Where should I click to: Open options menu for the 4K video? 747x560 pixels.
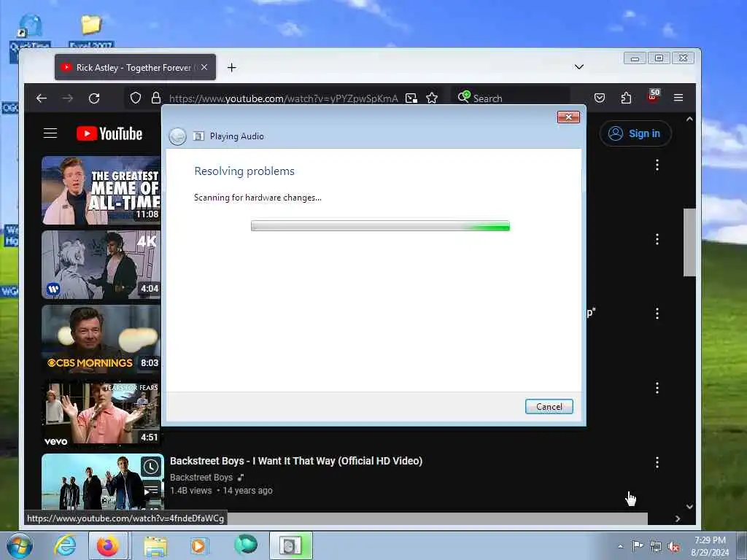pyautogui.click(x=657, y=239)
